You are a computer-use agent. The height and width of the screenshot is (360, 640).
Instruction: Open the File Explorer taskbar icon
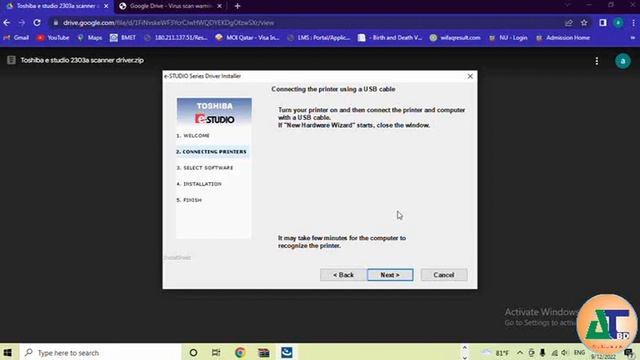coord(264,352)
